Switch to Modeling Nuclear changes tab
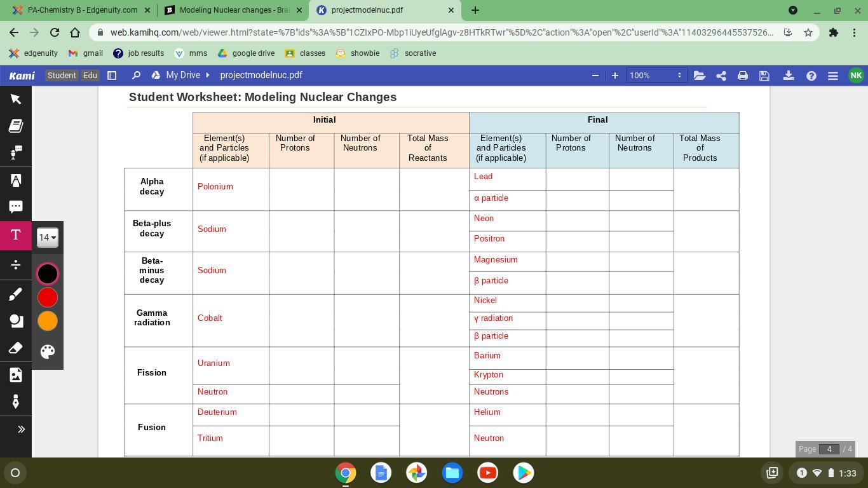This screenshot has height=488, width=868. coord(234,10)
